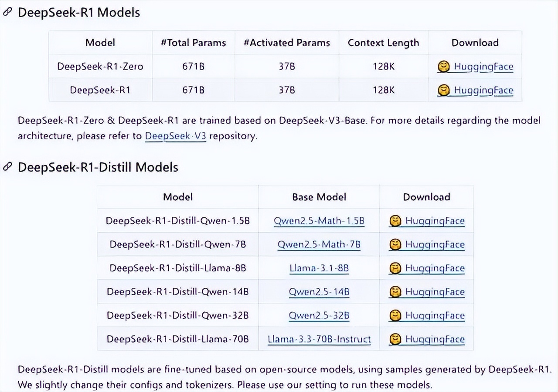Click hugging face emoji for Distill-Llama-70B

[x=395, y=339]
